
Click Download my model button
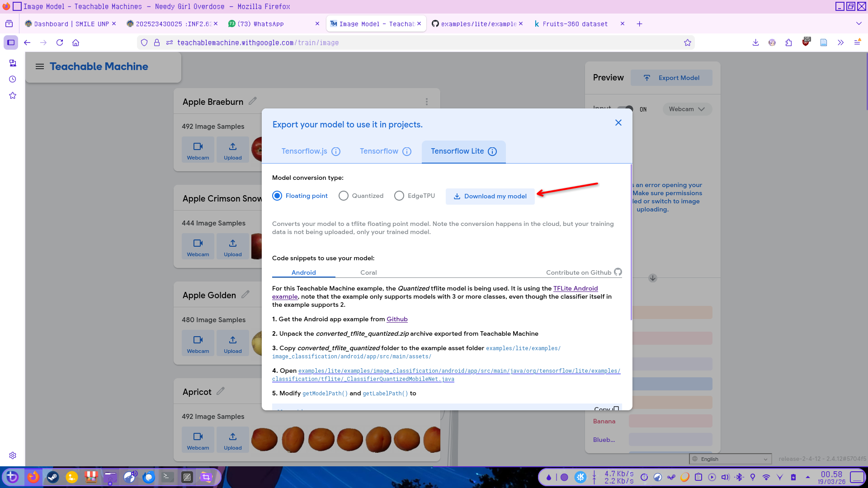point(490,196)
